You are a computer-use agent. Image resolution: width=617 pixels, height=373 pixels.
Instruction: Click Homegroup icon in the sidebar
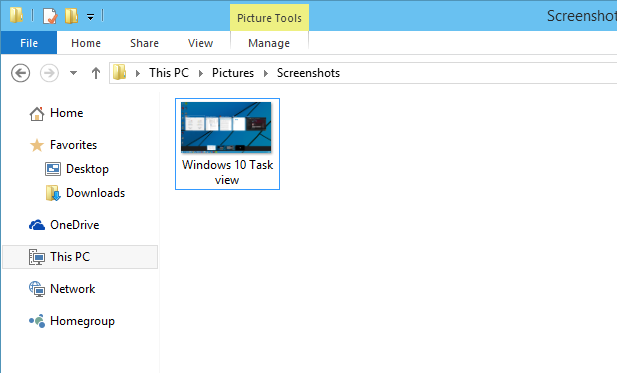(37, 321)
